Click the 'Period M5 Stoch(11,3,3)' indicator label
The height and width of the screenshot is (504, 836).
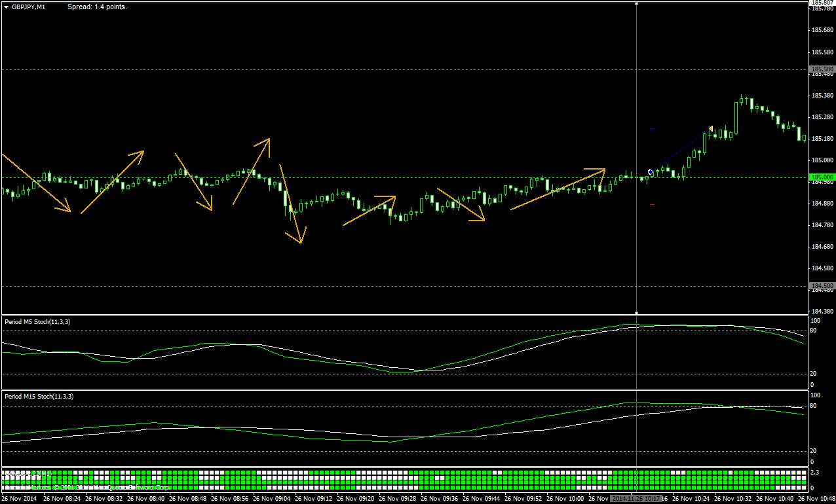point(38,322)
